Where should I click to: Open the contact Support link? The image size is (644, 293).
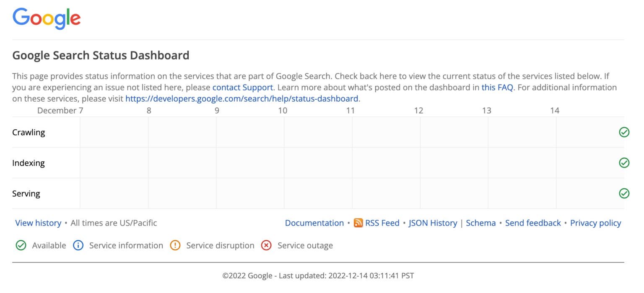point(243,87)
